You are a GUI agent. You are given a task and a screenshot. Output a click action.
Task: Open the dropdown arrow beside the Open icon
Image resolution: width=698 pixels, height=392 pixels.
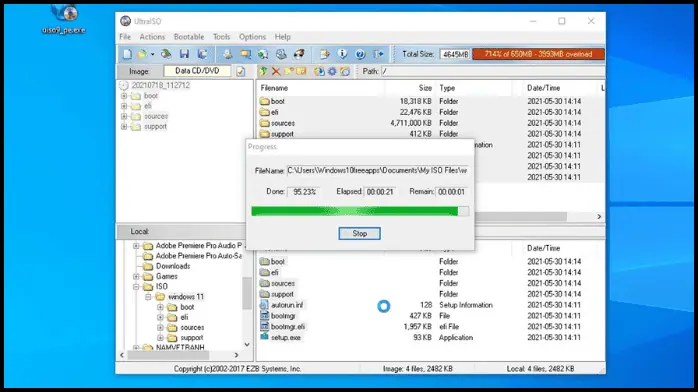152,54
